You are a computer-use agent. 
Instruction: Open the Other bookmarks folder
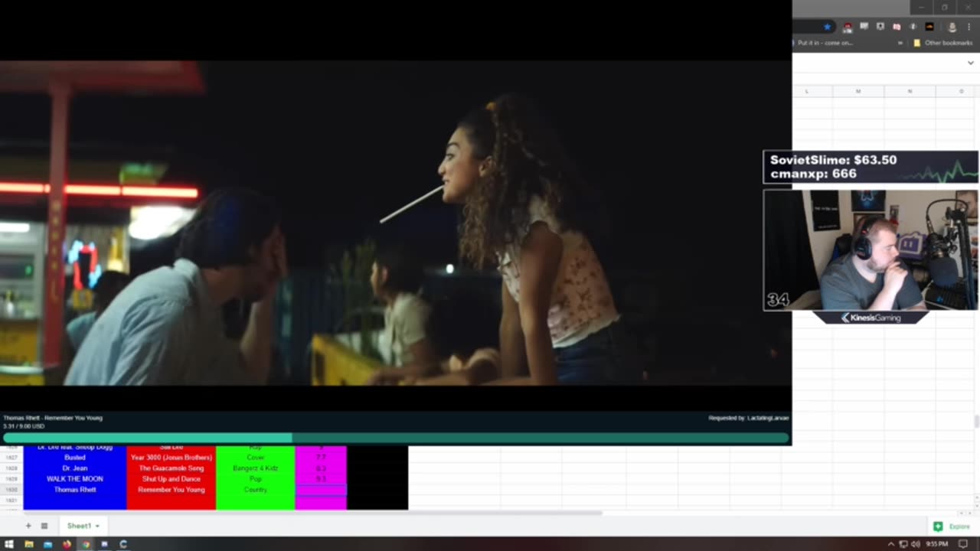click(x=943, y=43)
